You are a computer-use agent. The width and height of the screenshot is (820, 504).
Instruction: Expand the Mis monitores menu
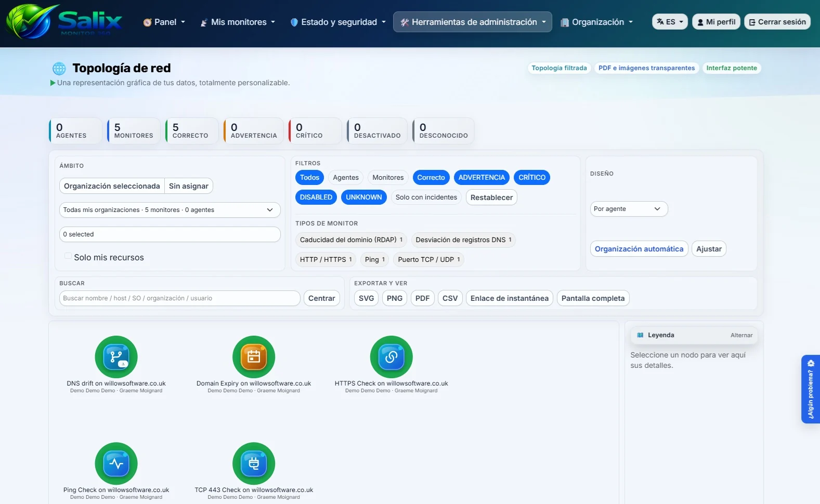(238, 22)
